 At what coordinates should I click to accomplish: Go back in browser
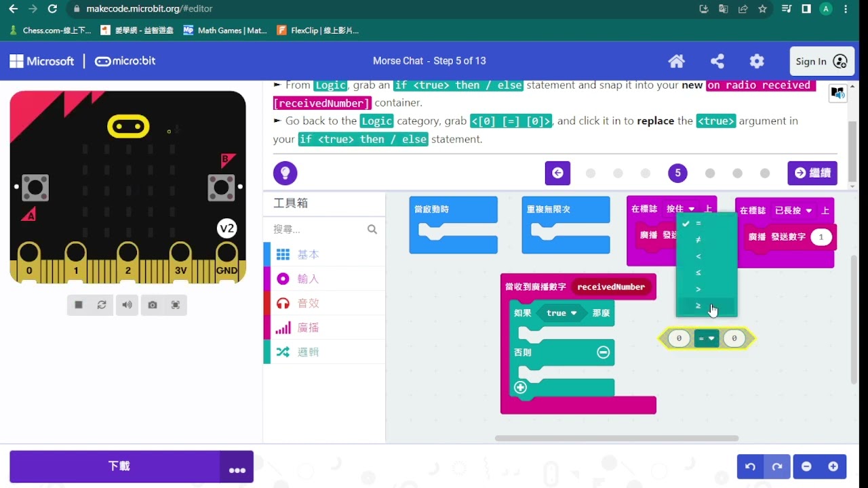13,9
